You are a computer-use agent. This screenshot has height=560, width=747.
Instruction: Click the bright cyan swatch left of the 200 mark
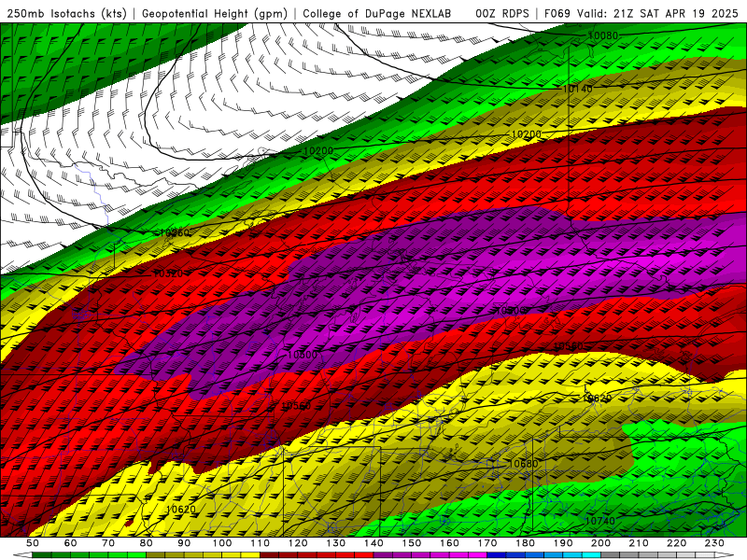coord(592,555)
